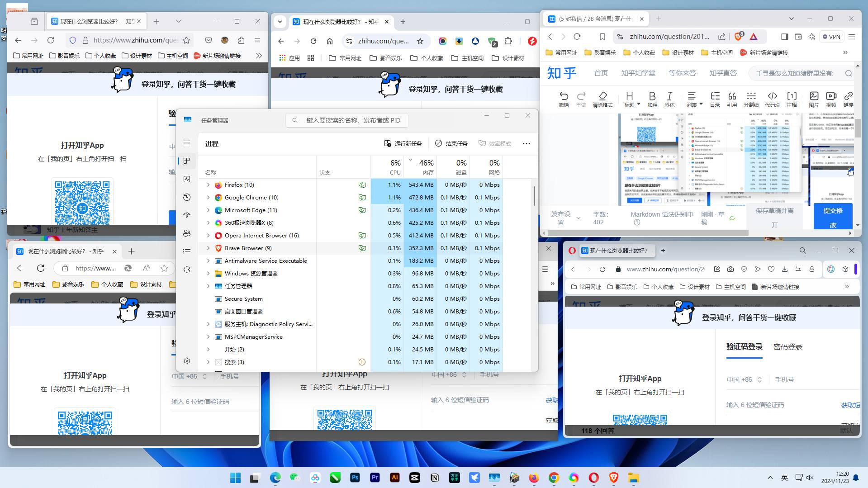Screen dimensions: 868x488
Task: Open 首页 in Zhihu nav of Brave window
Action: click(601, 73)
